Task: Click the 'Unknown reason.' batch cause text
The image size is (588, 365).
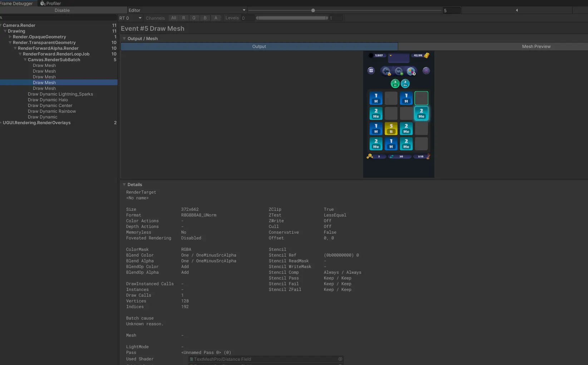Action: (145, 324)
